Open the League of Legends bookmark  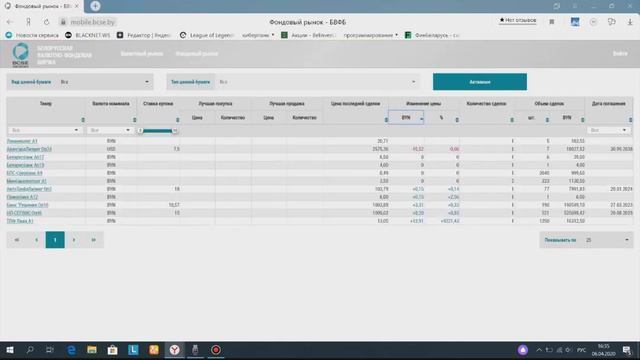207,35
